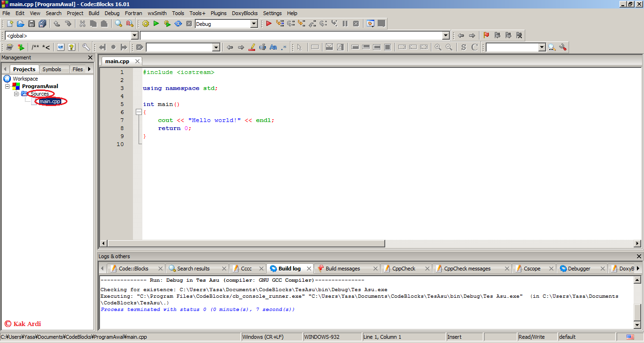Collapse the main function code fold marker
This screenshot has width=644, height=343.
pyautogui.click(x=139, y=112)
